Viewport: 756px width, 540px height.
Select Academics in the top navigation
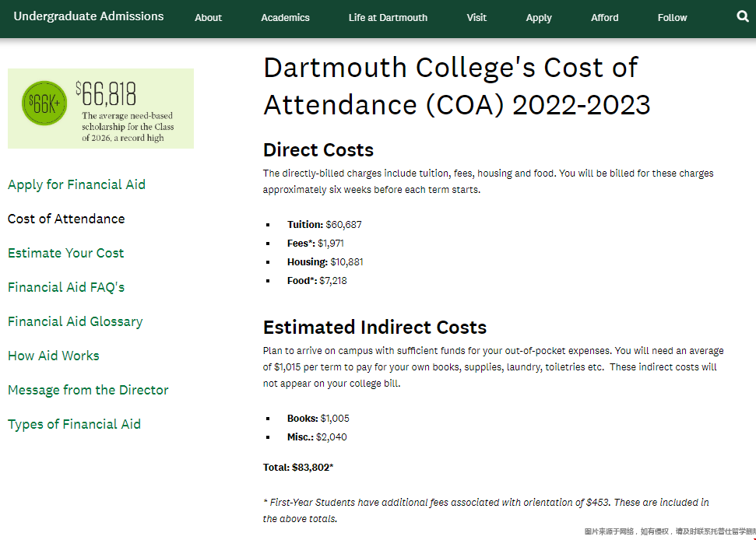click(x=285, y=18)
